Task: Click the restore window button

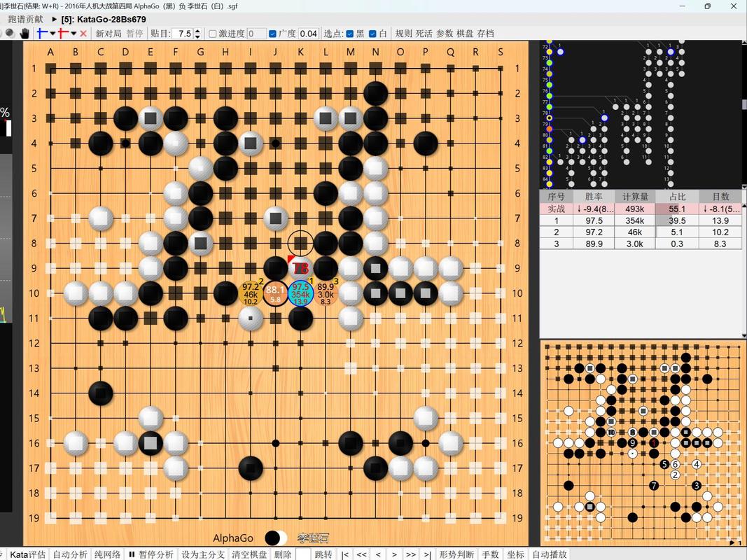Action: (x=708, y=6)
